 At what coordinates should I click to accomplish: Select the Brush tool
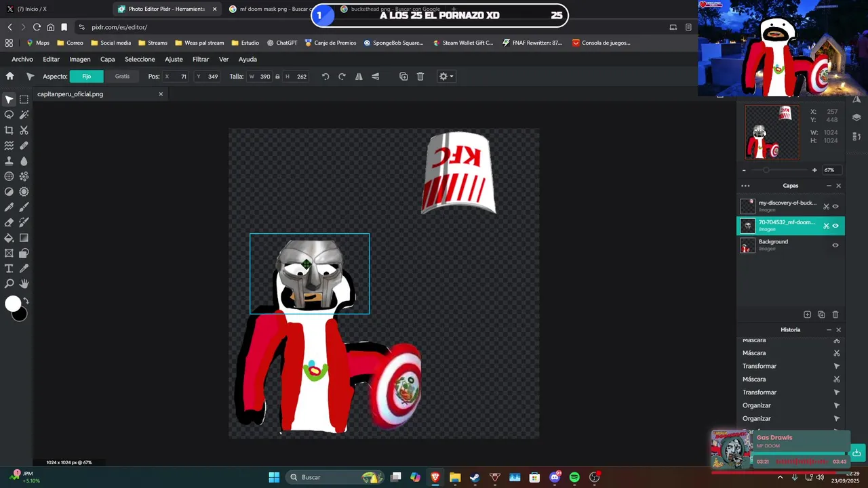pyautogui.click(x=24, y=207)
